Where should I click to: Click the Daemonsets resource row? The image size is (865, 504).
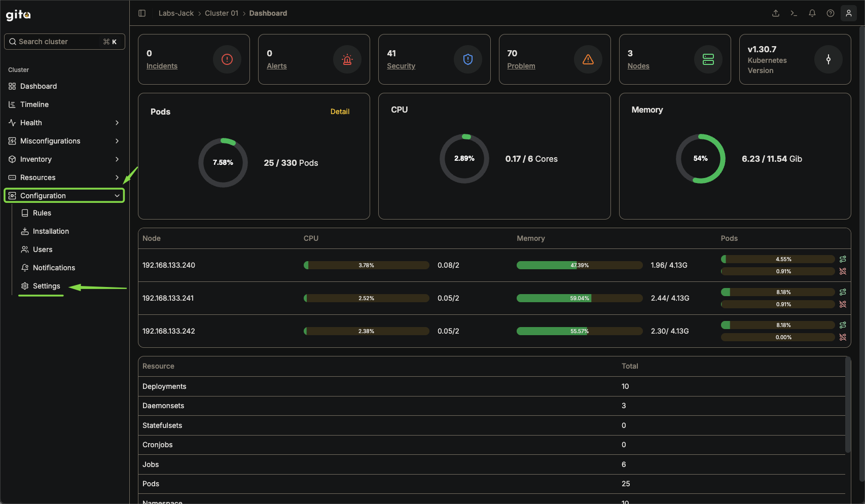click(x=492, y=406)
